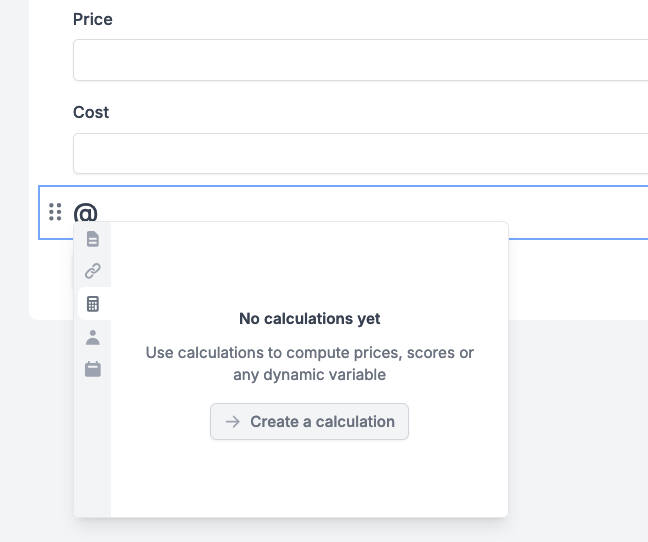Click the arrow icon in Create a calculation
The width and height of the screenshot is (648, 542).
tap(233, 422)
